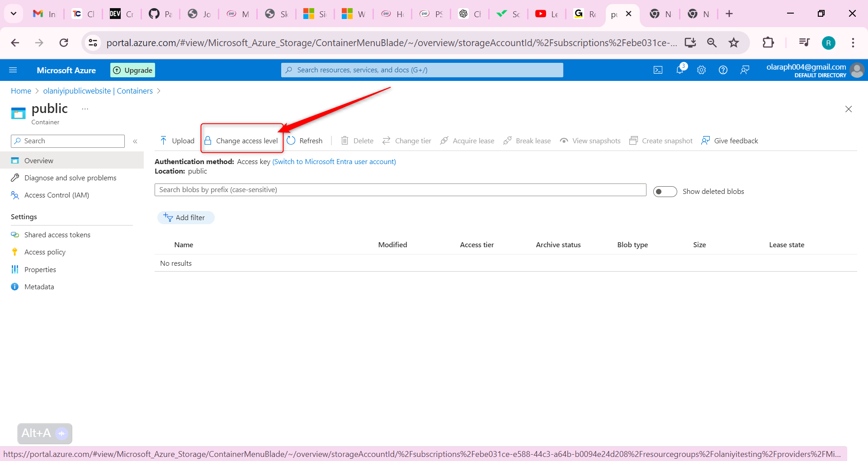Go to olaniyipublicwebsite Containers breadcrumb
This screenshot has height=461, width=868.
(x=98, y=91)
